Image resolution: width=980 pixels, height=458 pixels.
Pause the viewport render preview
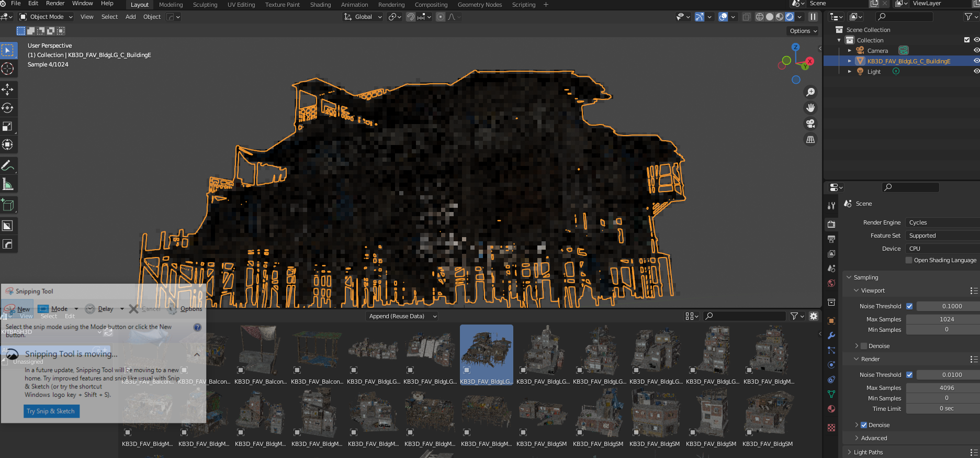813,17
